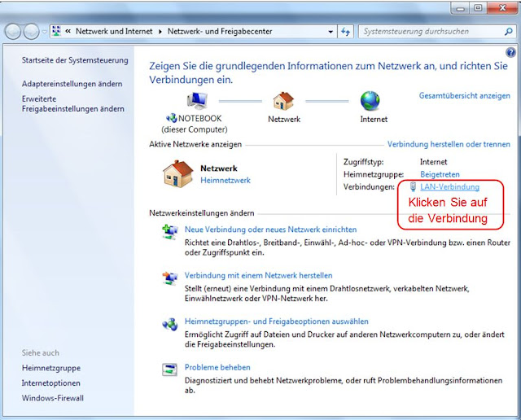Open Startseite der Systemsteuerung
521x420 pixels.
point(75,60)
